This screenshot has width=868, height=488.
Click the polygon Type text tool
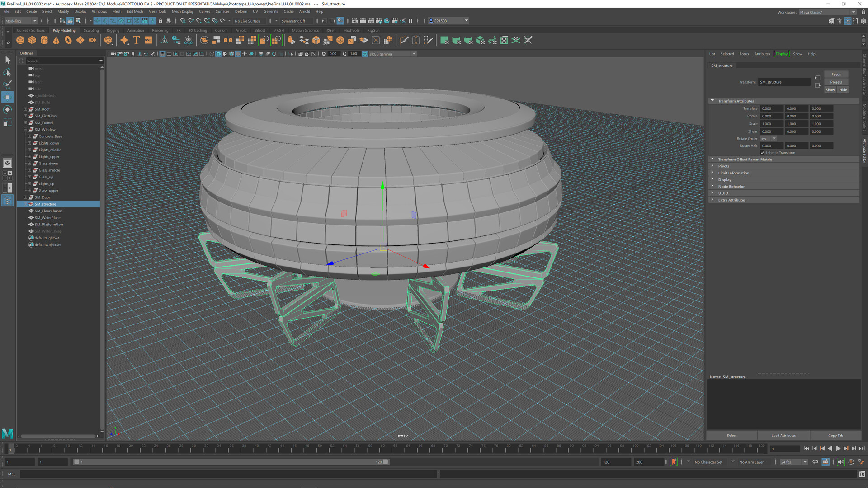pos(136,40)
